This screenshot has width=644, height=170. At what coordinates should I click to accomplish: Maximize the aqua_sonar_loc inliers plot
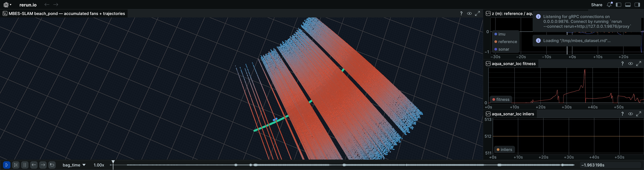[639, 114]
